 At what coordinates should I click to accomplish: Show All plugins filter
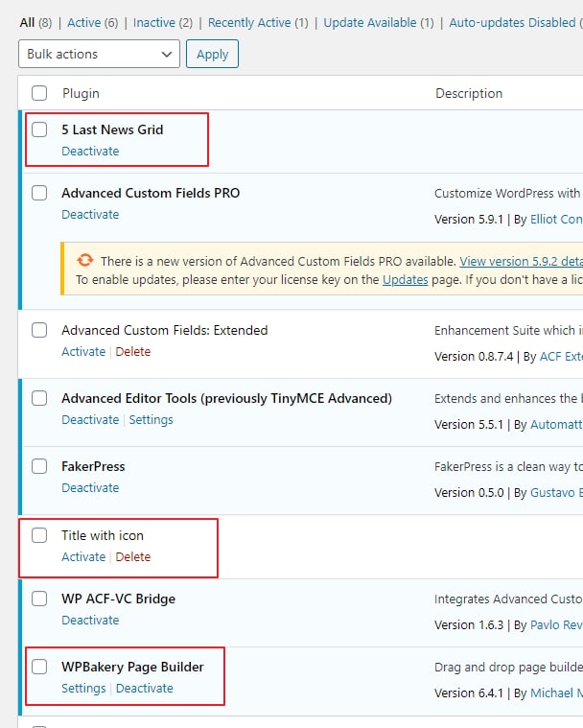pyautogui.click(x=28, y=22)
